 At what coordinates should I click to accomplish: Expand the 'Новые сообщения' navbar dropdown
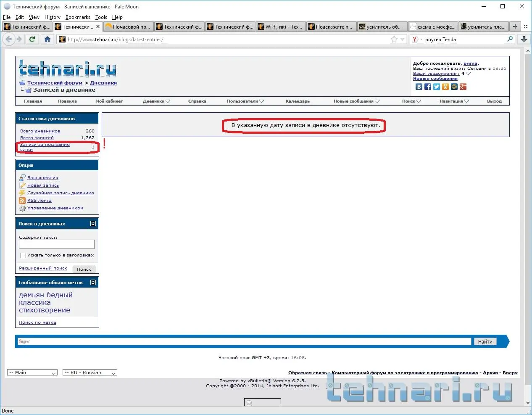(x=356, y=101)
